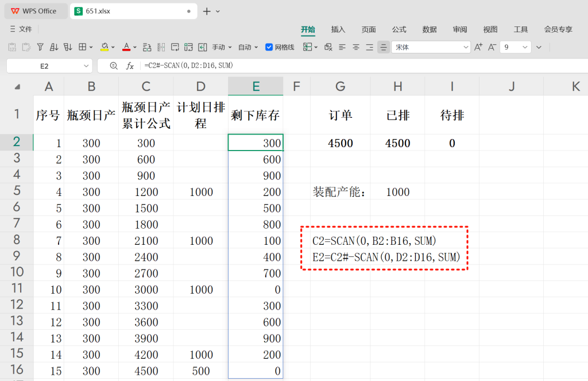This screenshot has height=381, width=588.
Task: Click the wrap text icon
Action: click(175, 47)
